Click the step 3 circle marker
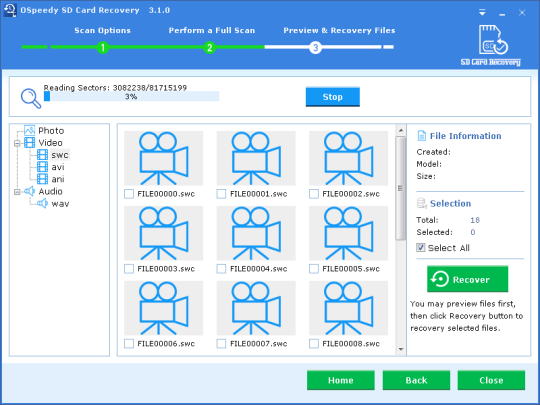540x405 pixels. tap(315, 48)
